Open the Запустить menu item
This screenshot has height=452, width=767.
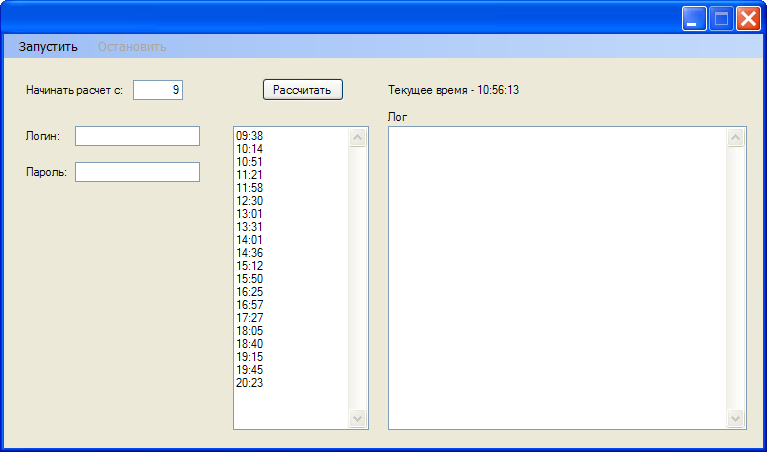(48, 47)
